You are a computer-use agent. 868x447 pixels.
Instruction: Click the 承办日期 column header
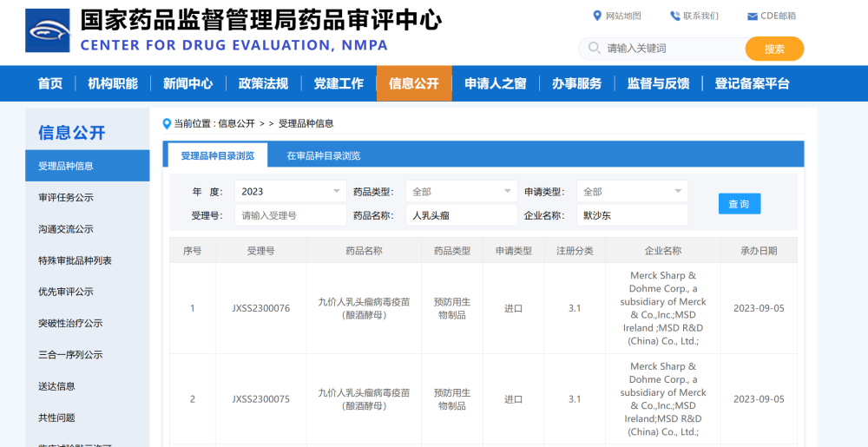click(x=759, y=251)
